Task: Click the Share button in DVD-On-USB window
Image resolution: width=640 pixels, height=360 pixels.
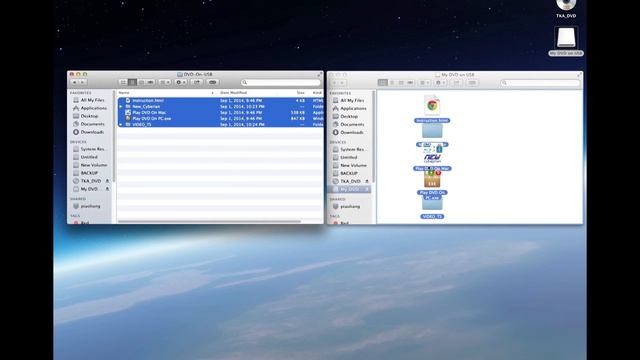Action: point(197,82)
